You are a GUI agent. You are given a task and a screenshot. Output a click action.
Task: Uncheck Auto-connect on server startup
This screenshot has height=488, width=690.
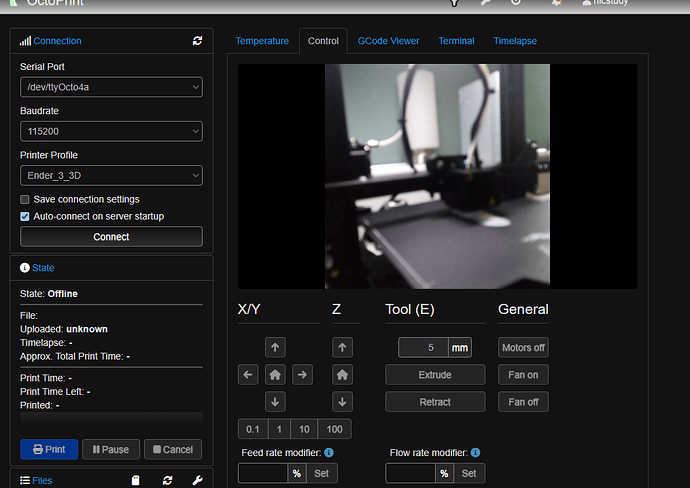[x=25, y=216]
